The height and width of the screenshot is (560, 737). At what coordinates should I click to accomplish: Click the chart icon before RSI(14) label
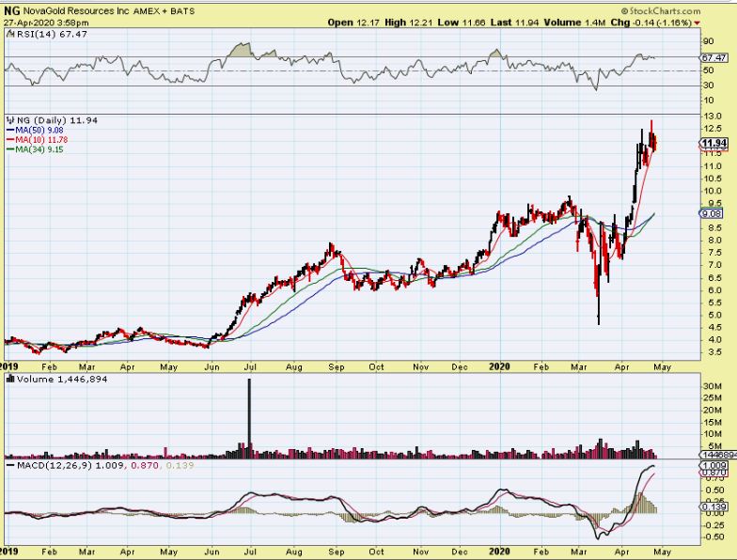[x=10, y=34]
